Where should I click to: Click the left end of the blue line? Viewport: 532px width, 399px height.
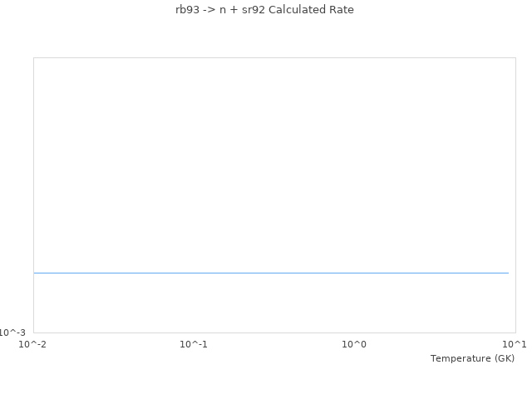pyautogui.click(x=35, y=273)
